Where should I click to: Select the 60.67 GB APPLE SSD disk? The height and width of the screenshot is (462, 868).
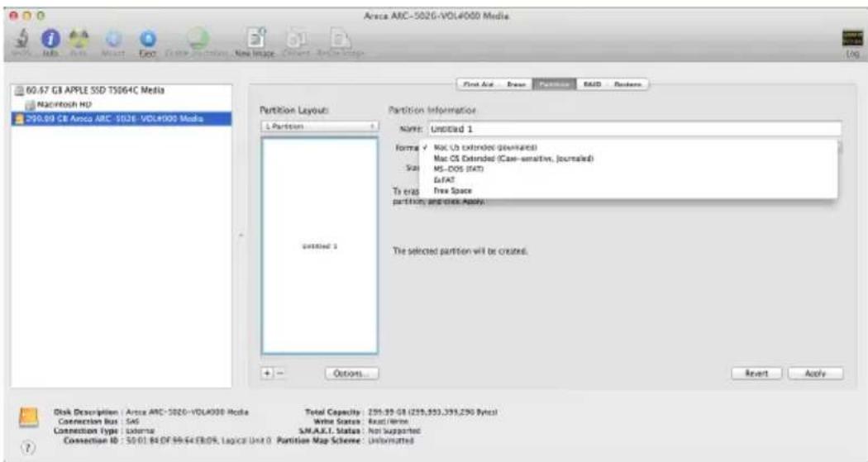tap(88, 89)
